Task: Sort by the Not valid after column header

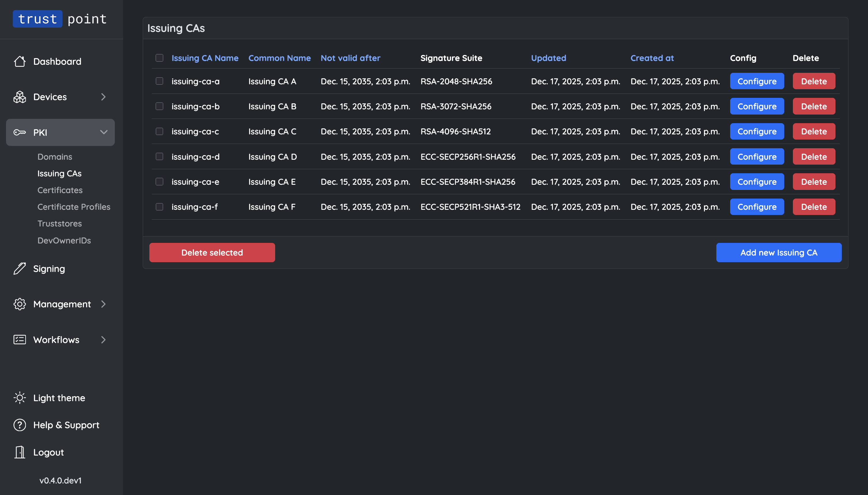Action: click(350, 58)
